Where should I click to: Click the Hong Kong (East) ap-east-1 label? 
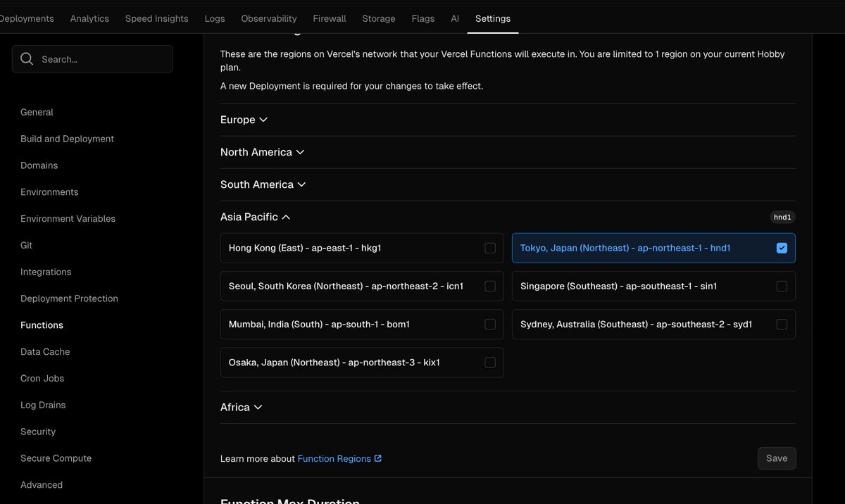[x=305, y=248]
